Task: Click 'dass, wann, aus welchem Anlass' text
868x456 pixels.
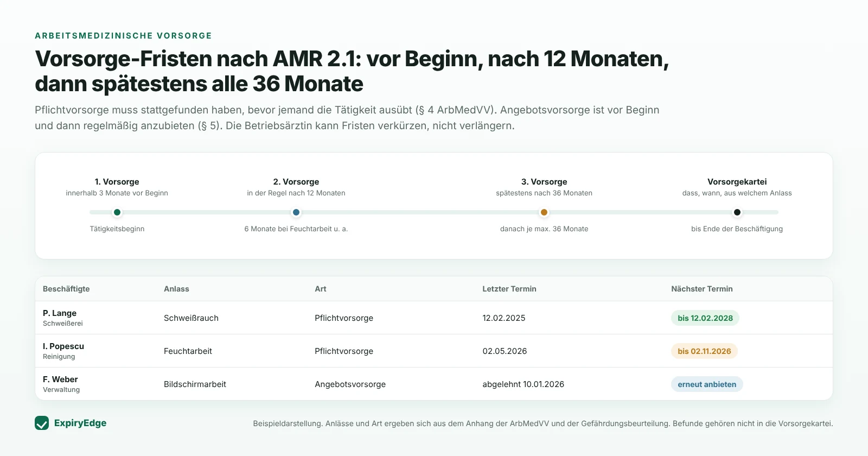Action: coord(737,193)
